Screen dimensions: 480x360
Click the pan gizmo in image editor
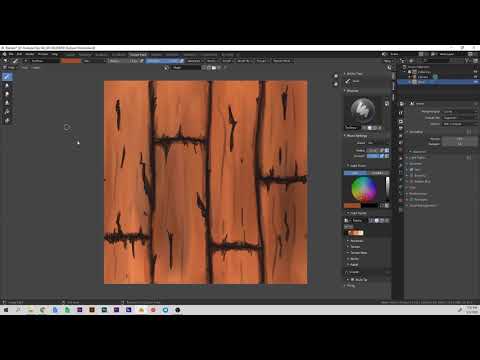[x=336, y=84]
